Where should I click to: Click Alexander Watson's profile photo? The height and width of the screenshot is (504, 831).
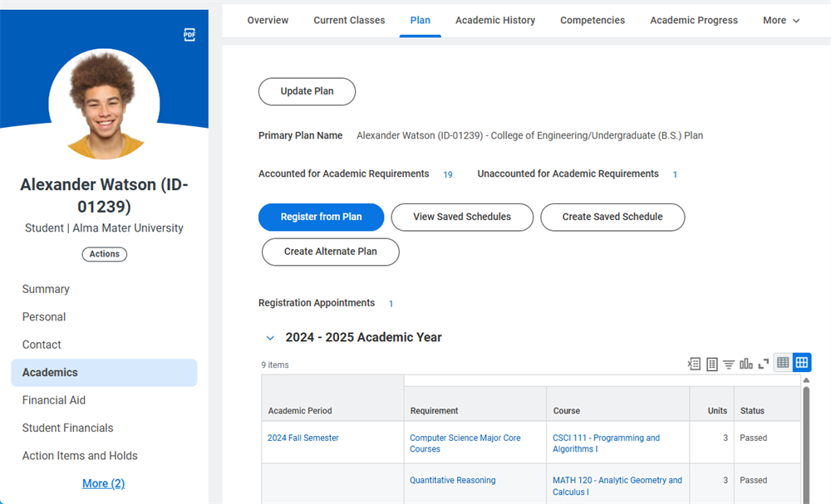pyautogui.click(x=105, y=104)
